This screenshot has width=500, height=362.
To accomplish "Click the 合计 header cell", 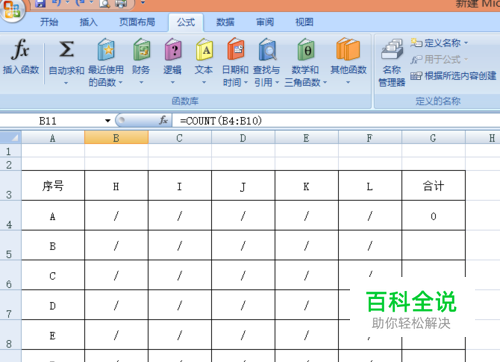I will point(433,186).
